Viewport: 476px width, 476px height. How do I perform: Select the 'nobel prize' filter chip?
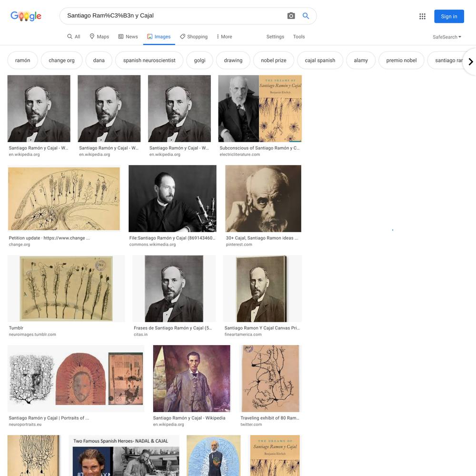coord(274,60)
